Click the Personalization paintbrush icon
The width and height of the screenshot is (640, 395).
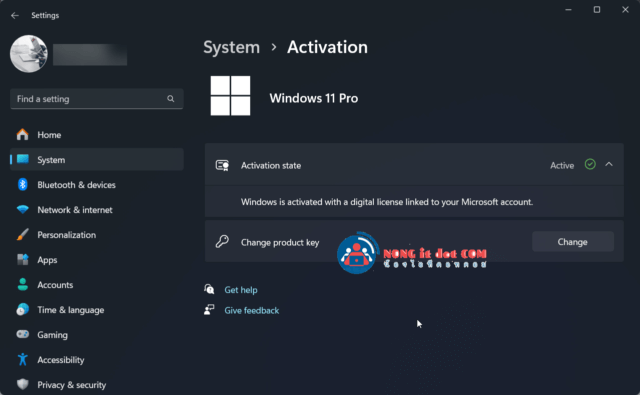coord(23,234)
